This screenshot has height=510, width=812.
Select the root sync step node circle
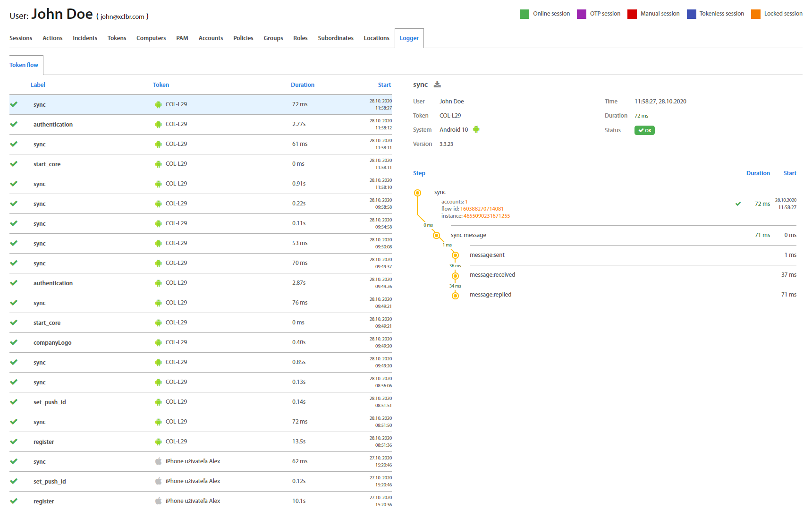[417, 193]
